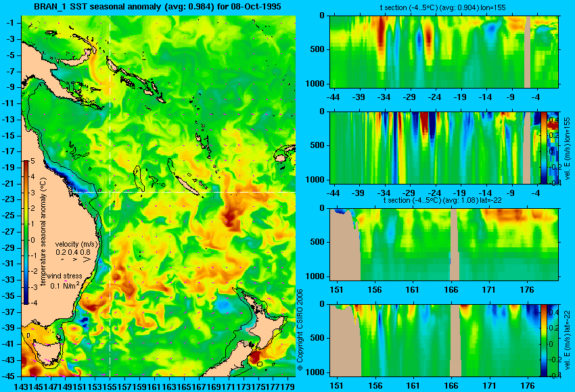The width and height of the screenshot is (575, 392).
Task: Click the "5" maximum value on SST color bar
Action: pyautogui.click(x=32, y=161)
